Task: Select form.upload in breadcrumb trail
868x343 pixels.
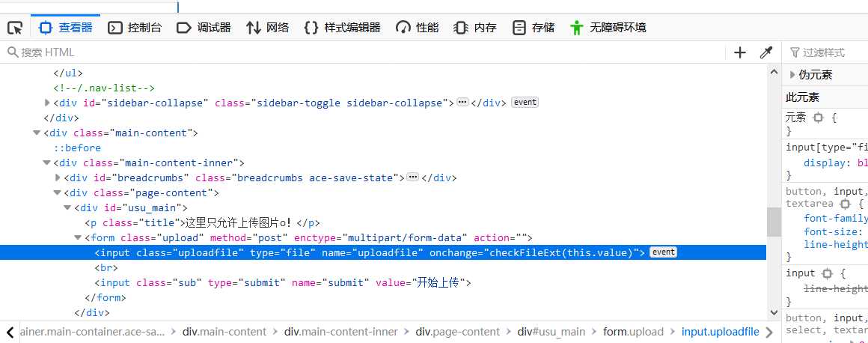Action: tap(633, 332)
